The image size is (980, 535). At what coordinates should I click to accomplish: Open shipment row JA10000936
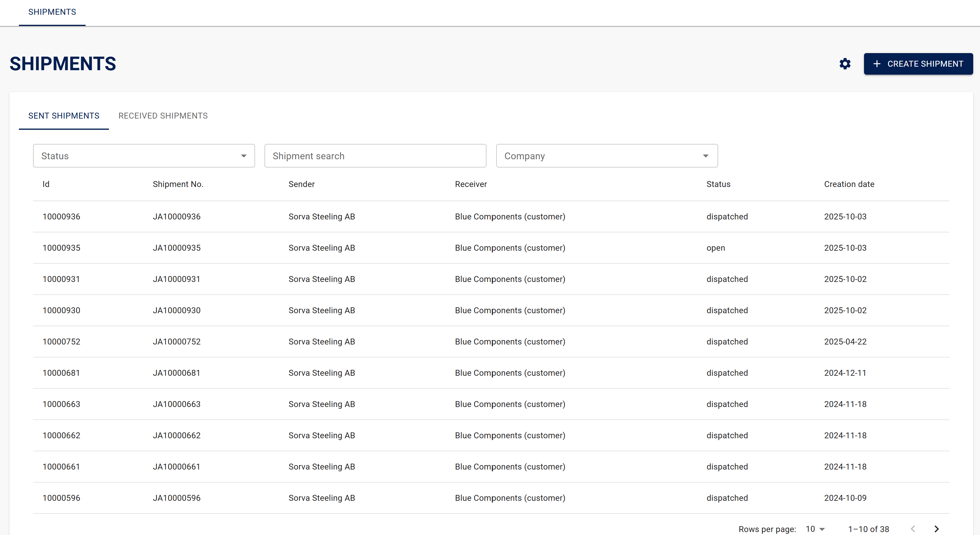coord(177,217)
